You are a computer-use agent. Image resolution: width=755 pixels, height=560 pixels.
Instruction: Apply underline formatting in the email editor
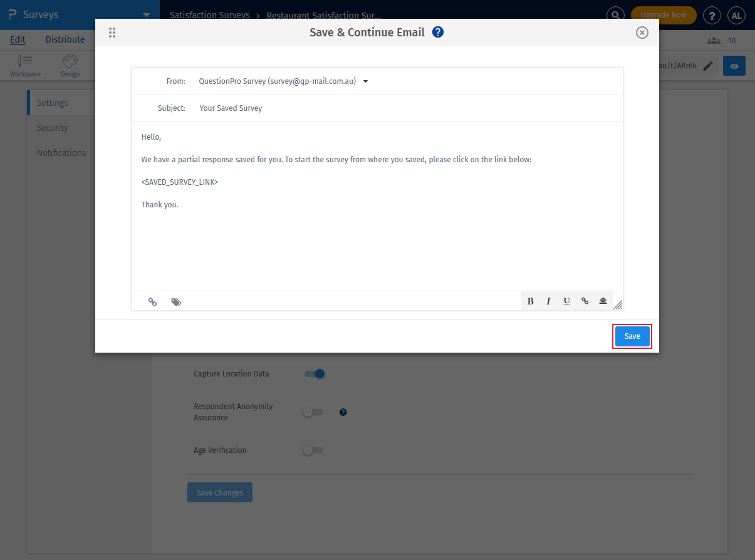click(x=566, y=301)
